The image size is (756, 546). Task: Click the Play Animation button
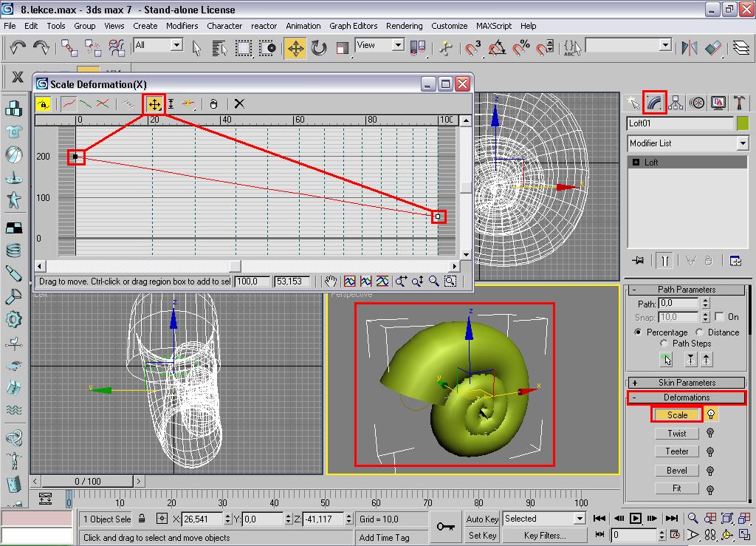pos(636,519)
